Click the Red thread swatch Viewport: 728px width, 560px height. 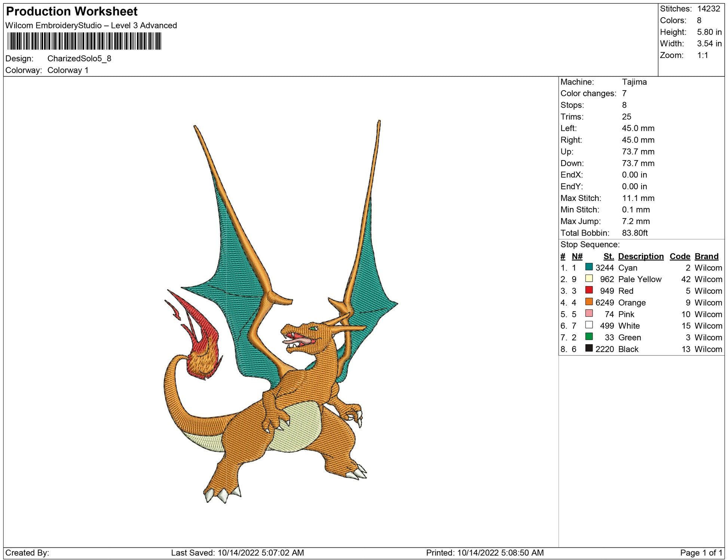pos(589,290)
